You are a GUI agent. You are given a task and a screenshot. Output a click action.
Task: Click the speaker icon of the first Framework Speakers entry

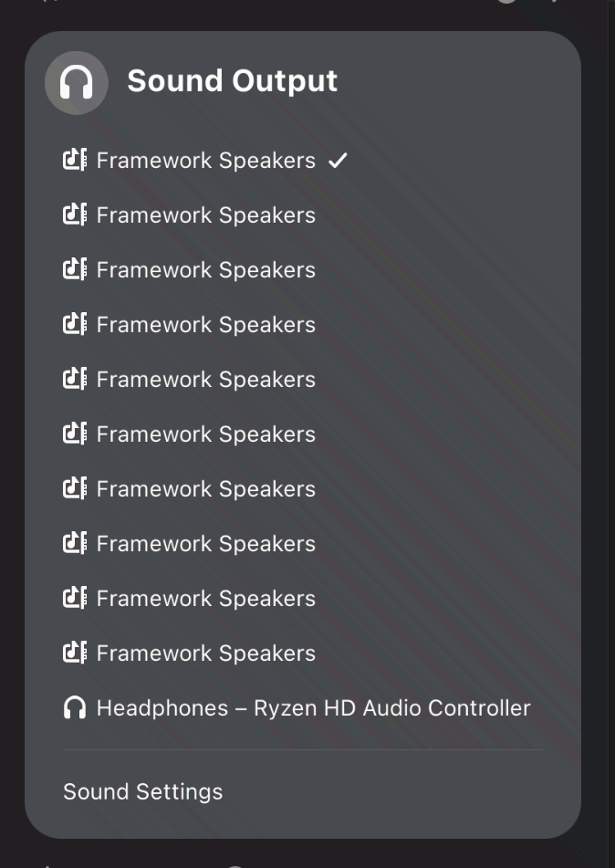(x=75, y=161)
